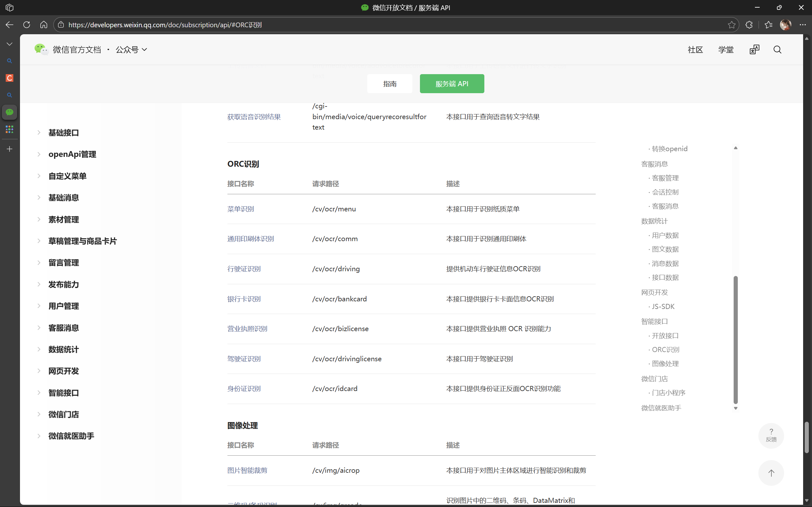Expand the 智能接口 sidebar section

(x=63, y=393)
